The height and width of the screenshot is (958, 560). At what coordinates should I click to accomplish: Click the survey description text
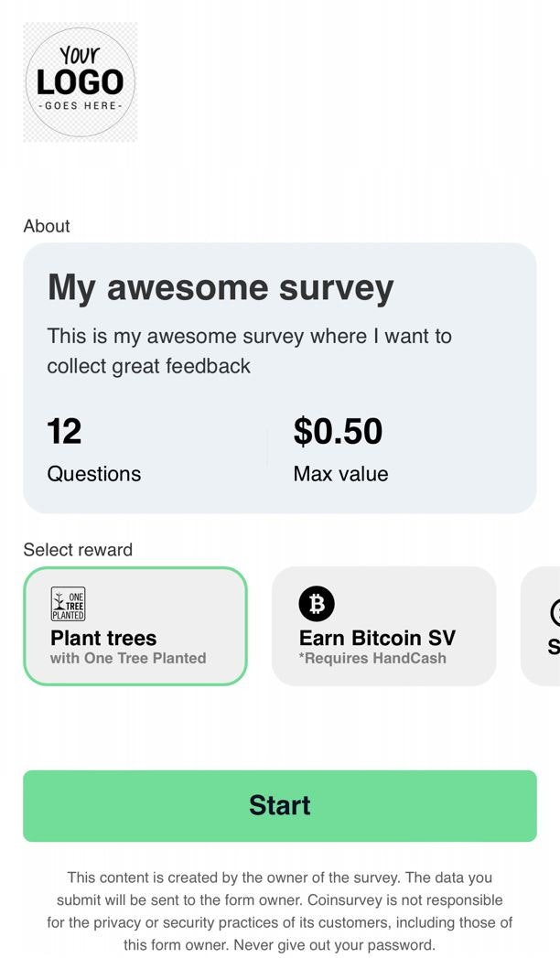tap(249, 351)
